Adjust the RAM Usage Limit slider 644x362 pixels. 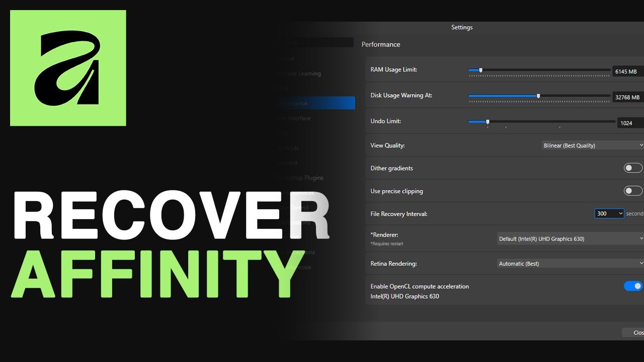(x=539, y=70)
